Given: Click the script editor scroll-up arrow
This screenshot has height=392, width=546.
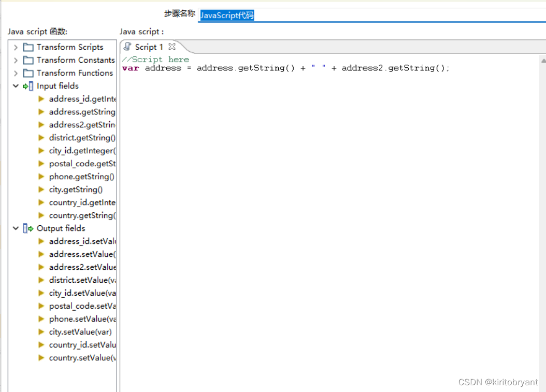Looking at the screenshot, I should click(x=543, y=61).
